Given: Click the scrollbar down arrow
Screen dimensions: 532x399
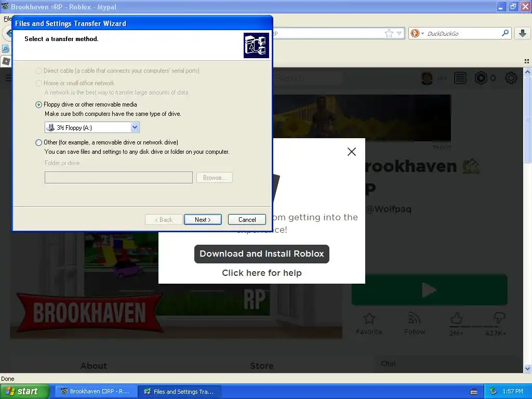Looking at the screenshot, I should coord(527,368).
